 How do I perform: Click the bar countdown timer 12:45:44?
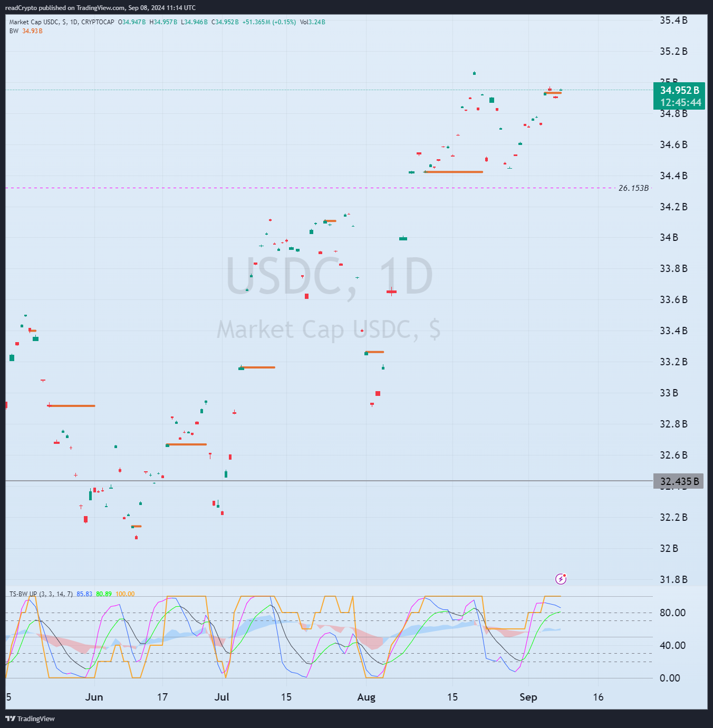(x=681, y=102)
